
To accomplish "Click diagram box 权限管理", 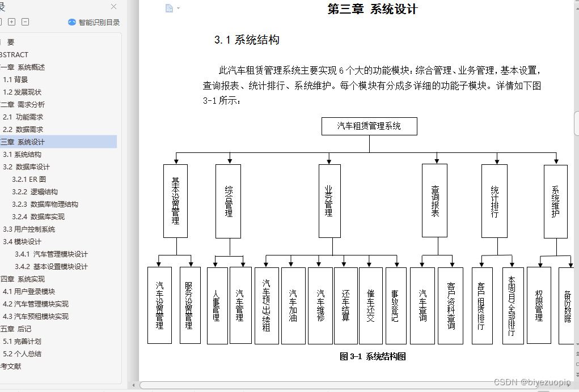I will click(539, 305).
